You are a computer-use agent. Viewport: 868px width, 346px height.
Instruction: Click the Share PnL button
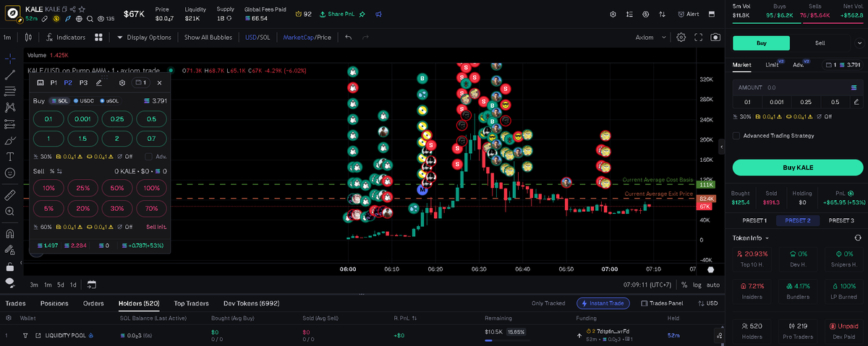click(337, 14)
